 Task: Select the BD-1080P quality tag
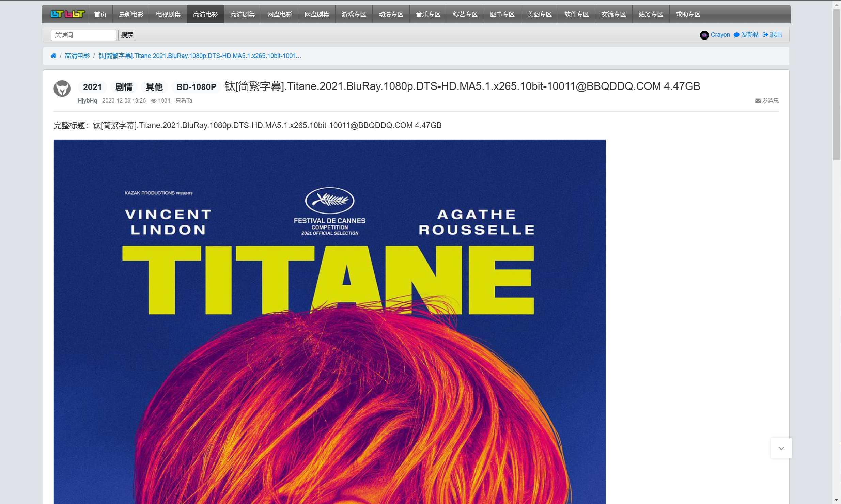tap(196, 87)
